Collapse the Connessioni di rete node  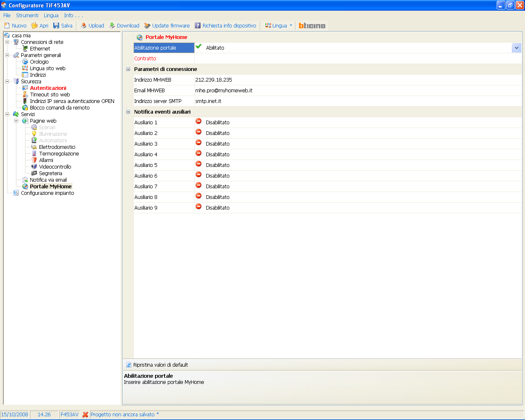(7, 42)
